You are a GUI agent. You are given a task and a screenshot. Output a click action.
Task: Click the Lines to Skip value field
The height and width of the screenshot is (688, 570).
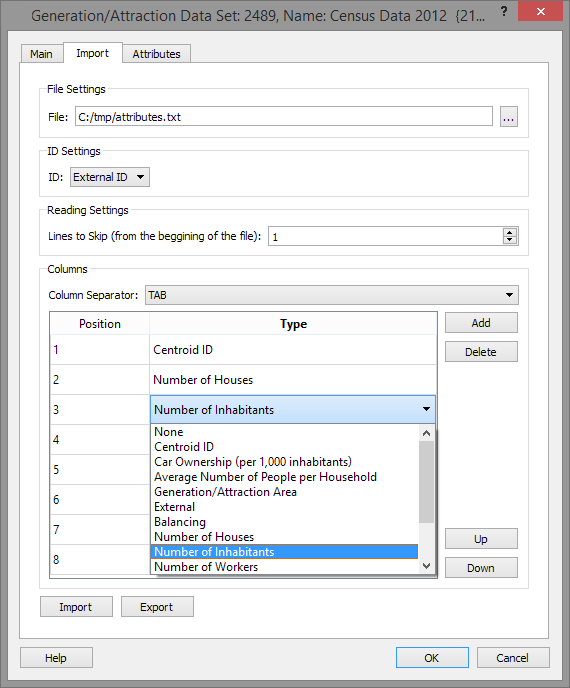click(386, 236)
